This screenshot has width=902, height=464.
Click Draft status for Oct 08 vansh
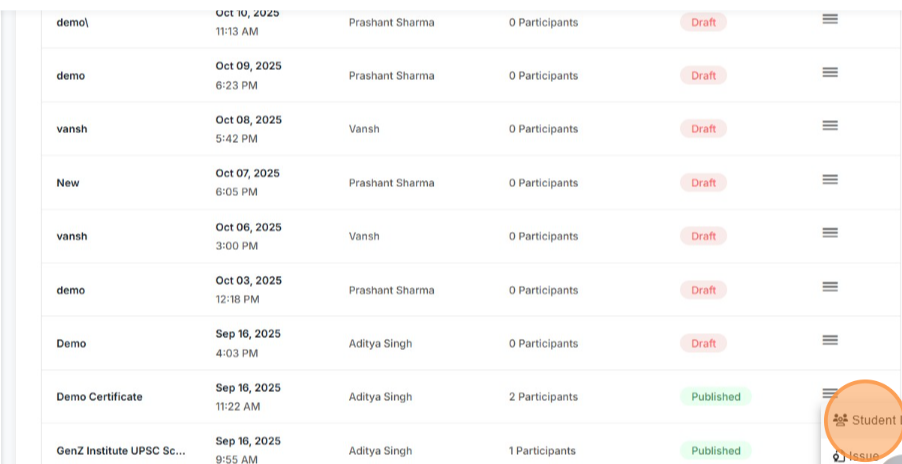click(x=703, y=129)
